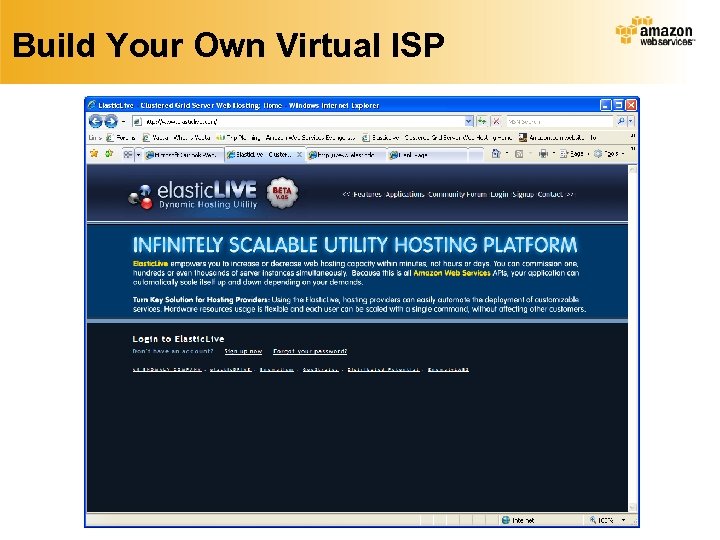Viewport: 720px width, 540px height.
Task: Open the Login link in site navigation
Action: pyautogui.click(x=499, y=194)
